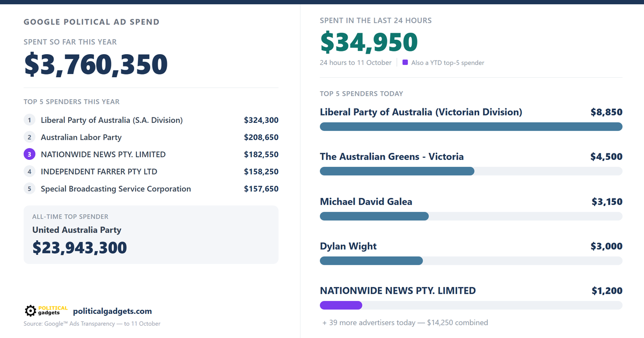The image size is (644, 338).
Task: Click the $23,943,300 all-time amount
Action: [x=79, y=247]
